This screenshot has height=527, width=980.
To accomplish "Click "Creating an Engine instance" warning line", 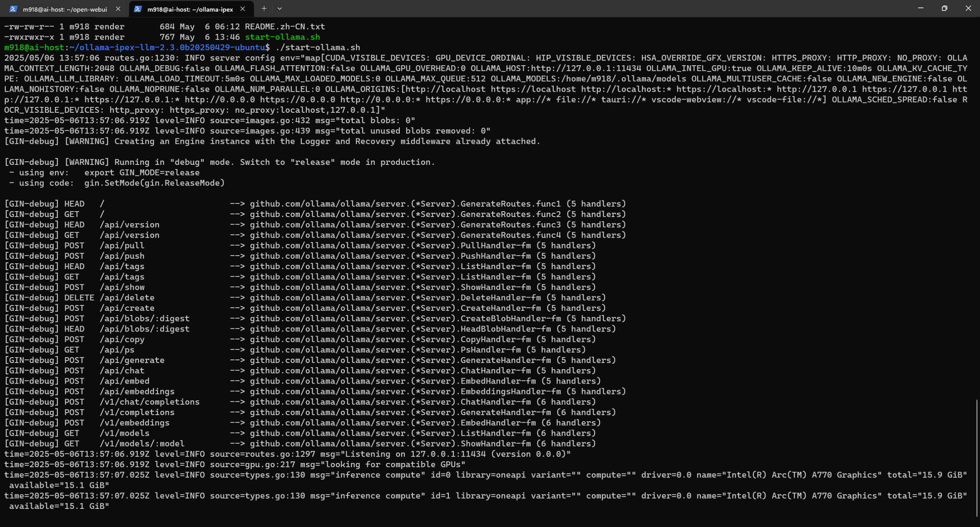I will pyautogui.click(x=272, y=141).
